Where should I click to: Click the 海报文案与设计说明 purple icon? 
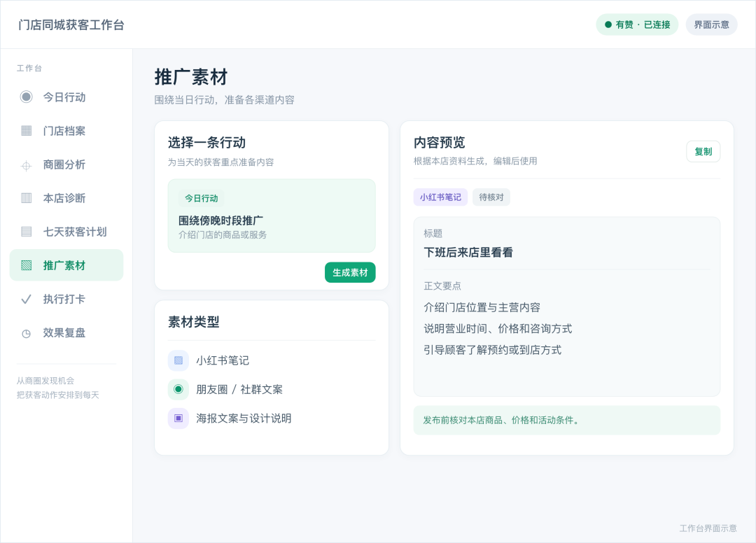(x=178, y=418)
